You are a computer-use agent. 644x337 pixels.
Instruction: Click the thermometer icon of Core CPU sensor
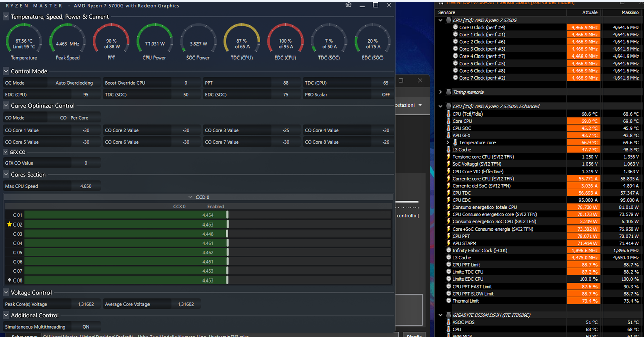tap(448, 121)
